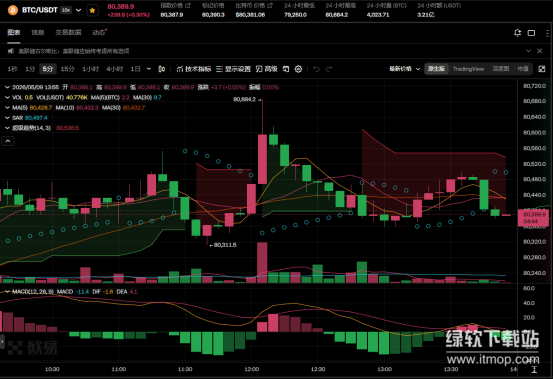
Task: Select the 深度图 depth chart mode
Action: (501, 69)
